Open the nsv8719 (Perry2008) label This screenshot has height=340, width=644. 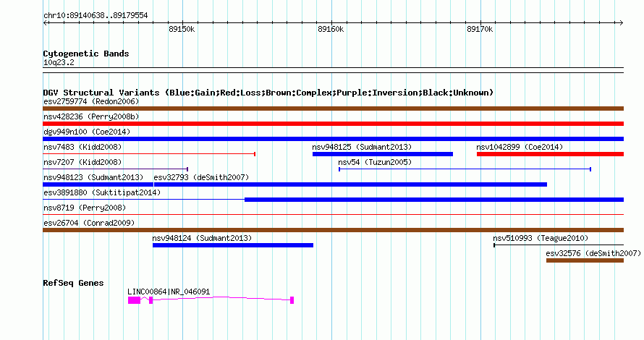[85, 208]
